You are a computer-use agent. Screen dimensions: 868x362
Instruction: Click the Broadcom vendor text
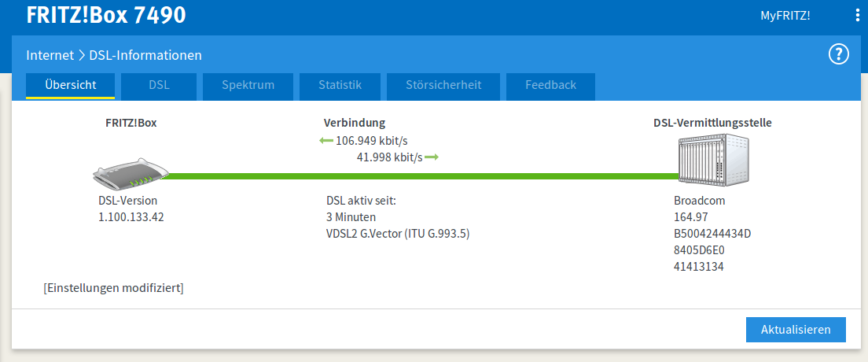click(x=699, y=201)
